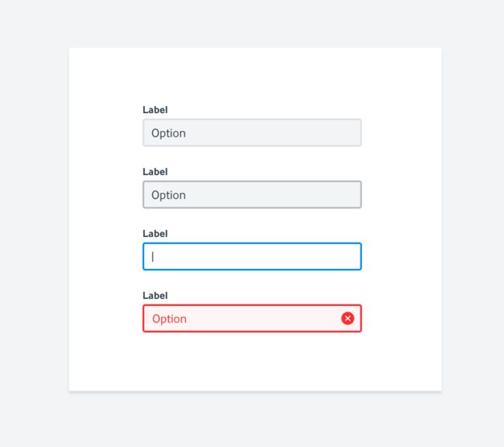Viewport: 504px width, 447px height.
Task: Select the second field with darker gray border
Action: (x=252, y=194)
